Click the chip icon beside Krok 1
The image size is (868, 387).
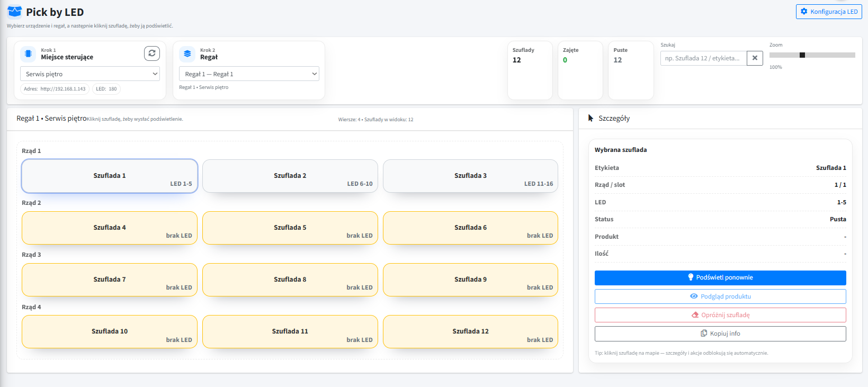click(28, 53)
